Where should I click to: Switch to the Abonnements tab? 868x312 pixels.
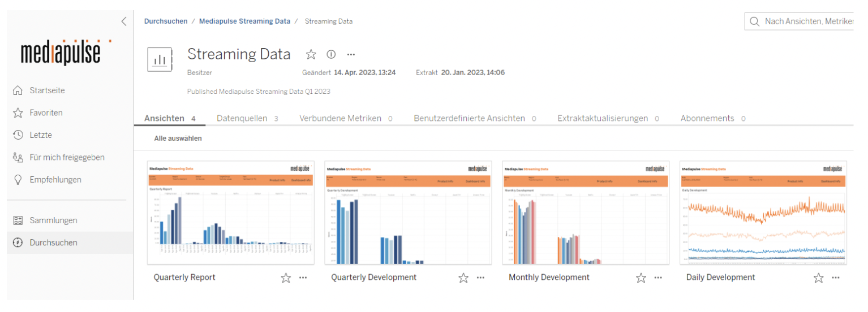coord(707,118)
